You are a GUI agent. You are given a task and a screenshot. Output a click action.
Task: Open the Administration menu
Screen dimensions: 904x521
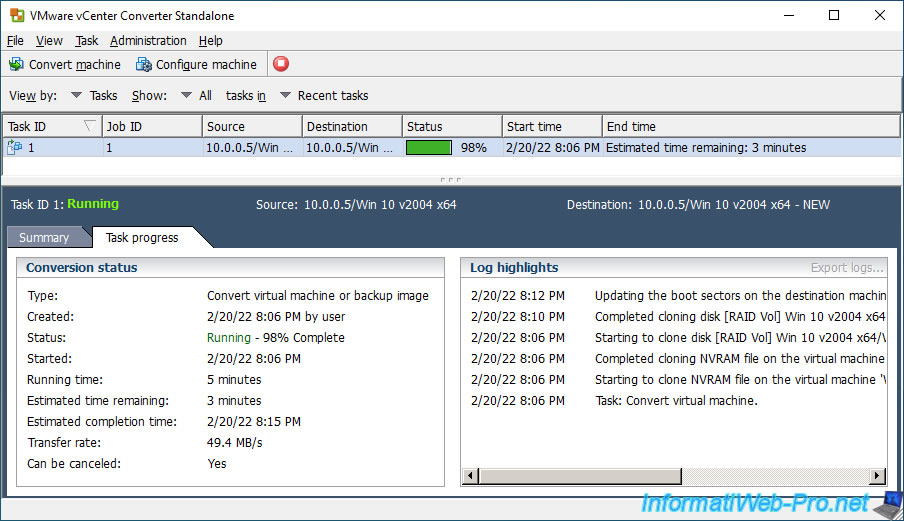point(148,41)
